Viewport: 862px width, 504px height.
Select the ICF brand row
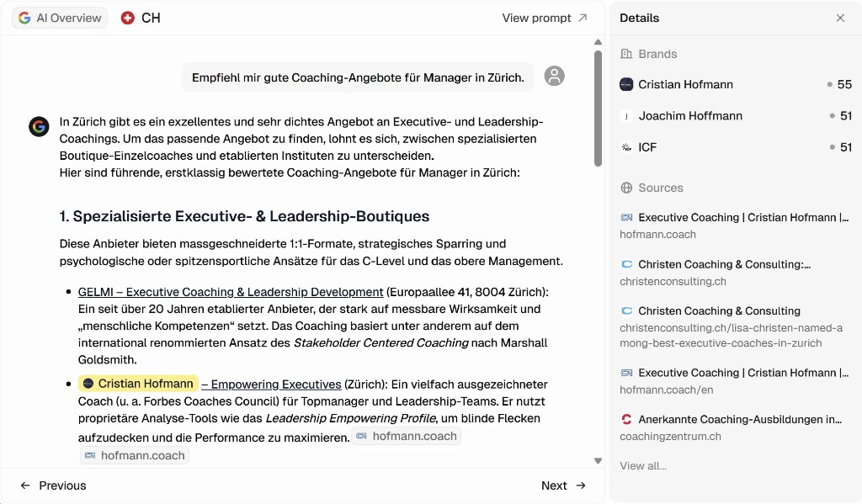736,147
